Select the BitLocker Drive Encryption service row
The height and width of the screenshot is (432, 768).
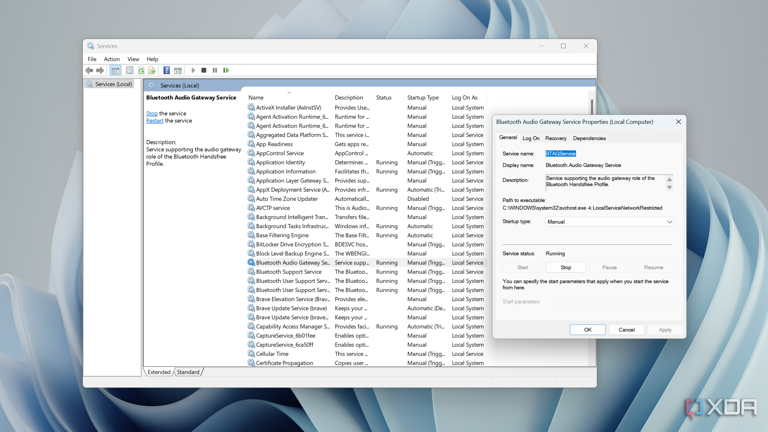pos(366,244)
